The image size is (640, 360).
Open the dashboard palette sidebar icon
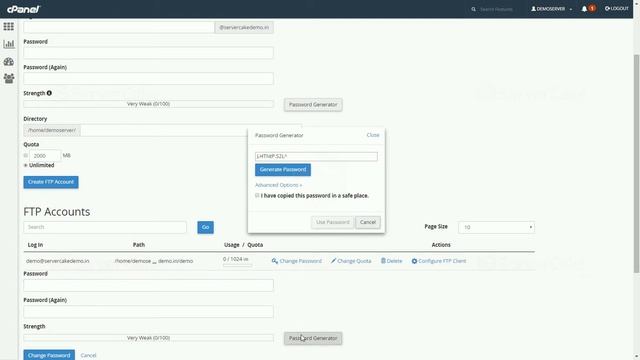click(9, 62)
